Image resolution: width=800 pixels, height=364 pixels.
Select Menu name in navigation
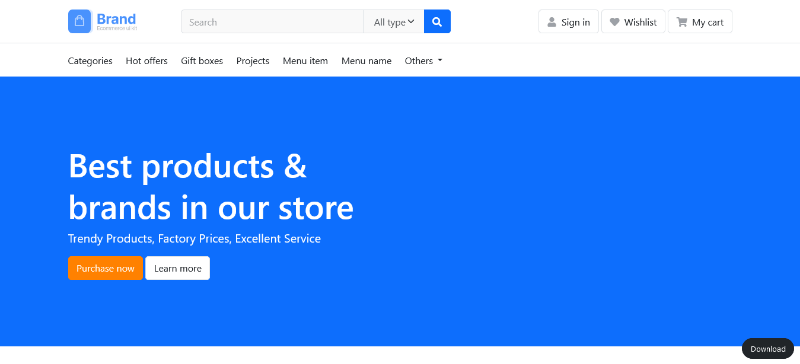point(366,61)
